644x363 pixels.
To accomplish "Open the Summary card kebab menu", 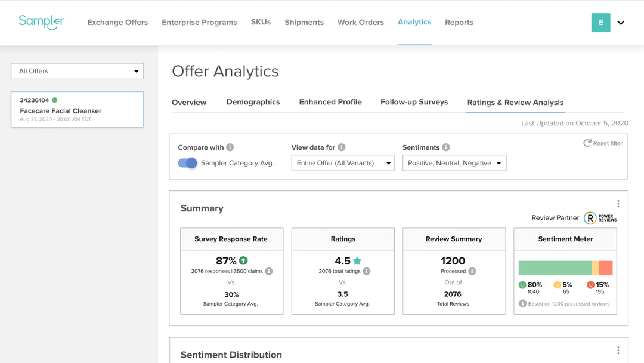I will (618, 204).
